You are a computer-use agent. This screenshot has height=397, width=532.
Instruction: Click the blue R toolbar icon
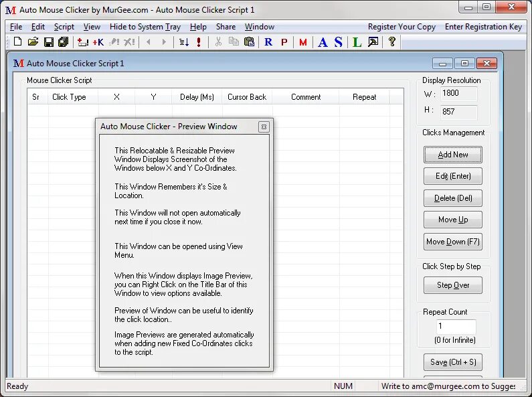click(x=268, y=42)
